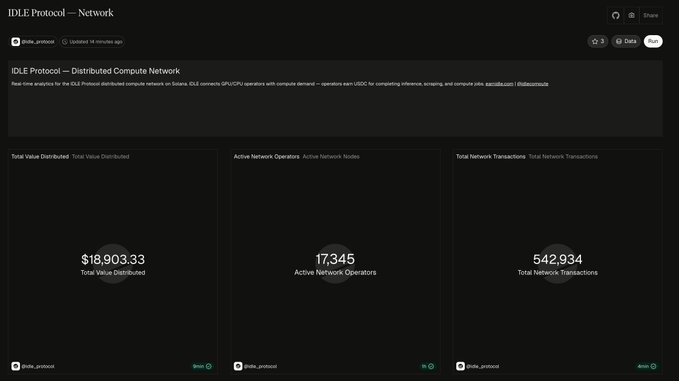Star this dashboard

coord(598,41)
